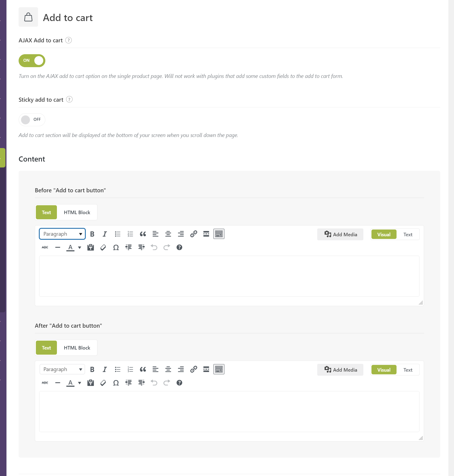
Task: Click blockquote icon in After editor toolbar
Action: 143,369
